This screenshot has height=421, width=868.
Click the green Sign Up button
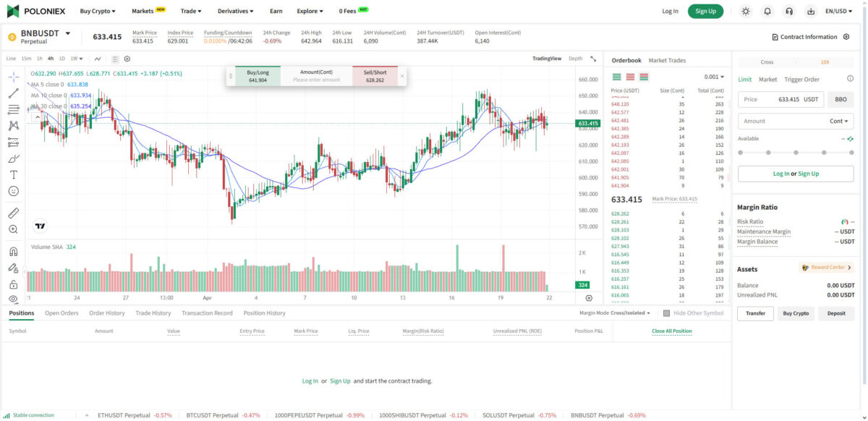pyautogui.click(x=705, y=12)
